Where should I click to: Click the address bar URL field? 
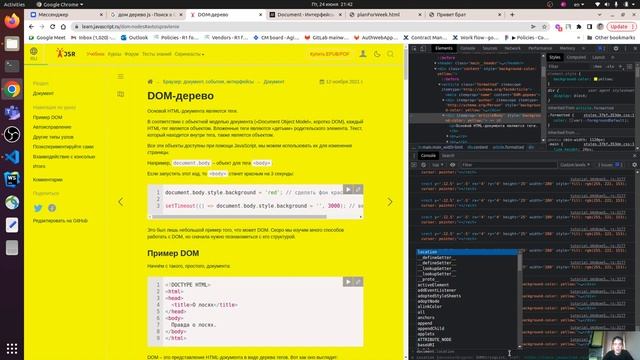click(302, 27)
